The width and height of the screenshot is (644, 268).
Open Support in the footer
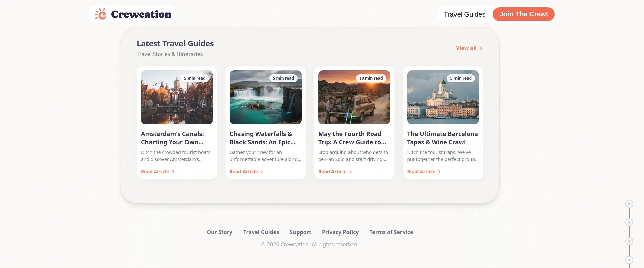click(x=301, y=232)
